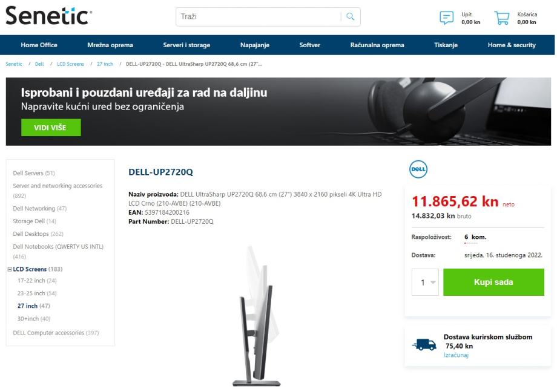
Task: Click the search magnifier icon
Action: point(351,16)
